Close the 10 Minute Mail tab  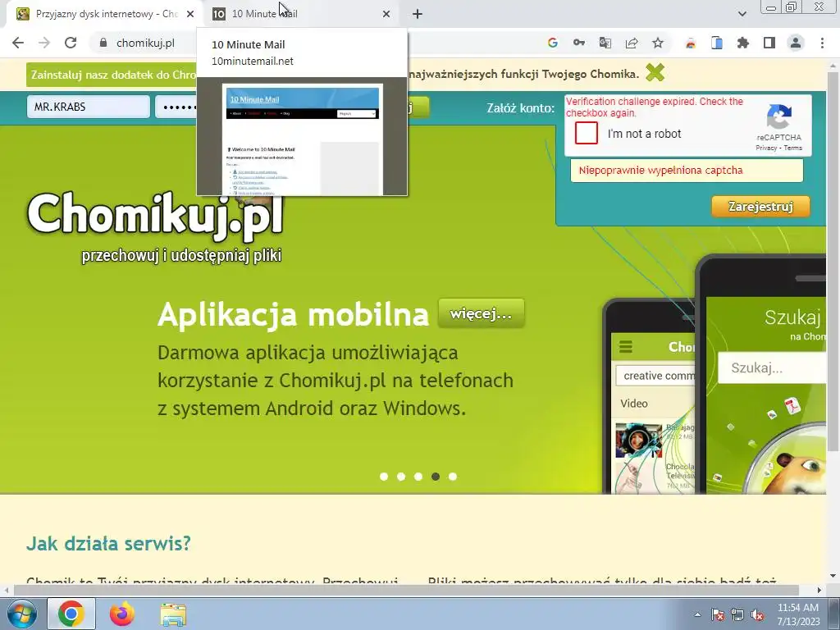click(x=386, y=14)
